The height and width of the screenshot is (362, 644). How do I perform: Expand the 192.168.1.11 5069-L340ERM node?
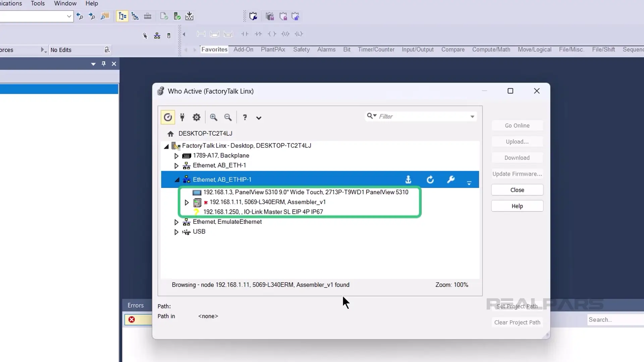point(186,202)
